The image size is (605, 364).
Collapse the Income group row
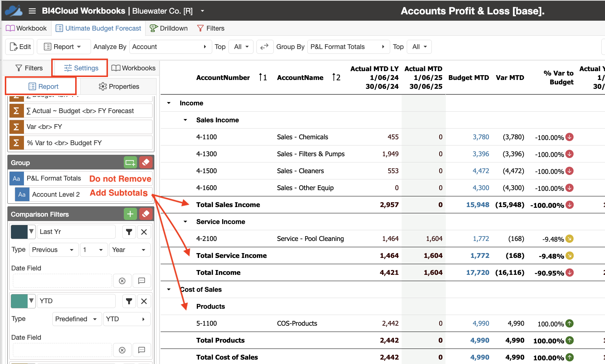[169, 103]
